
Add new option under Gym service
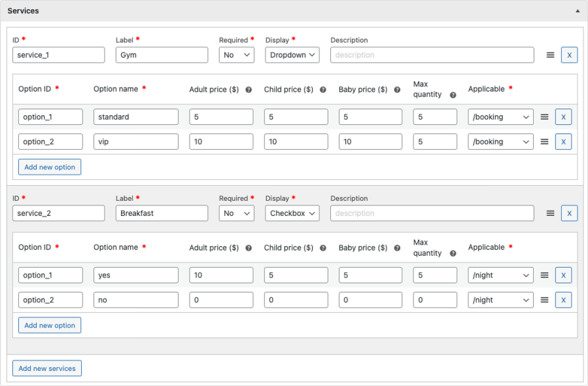(50, 167)
